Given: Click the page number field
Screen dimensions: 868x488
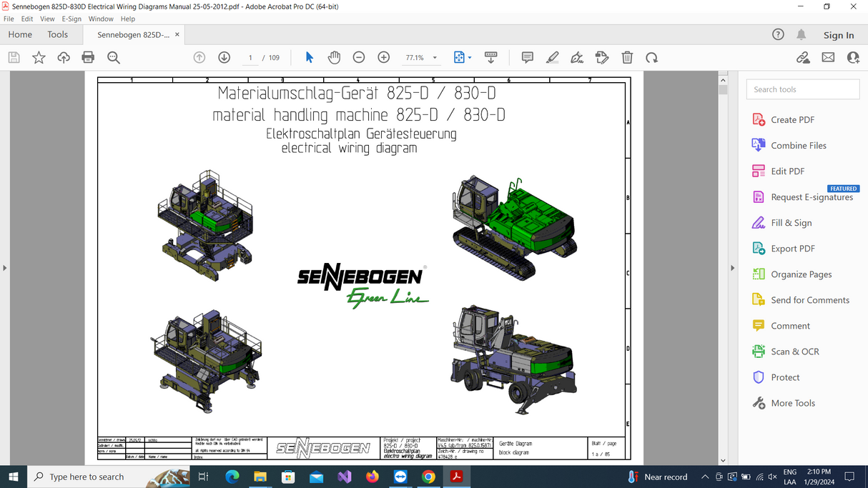Looking at the screenshot, I should [250, 58].
